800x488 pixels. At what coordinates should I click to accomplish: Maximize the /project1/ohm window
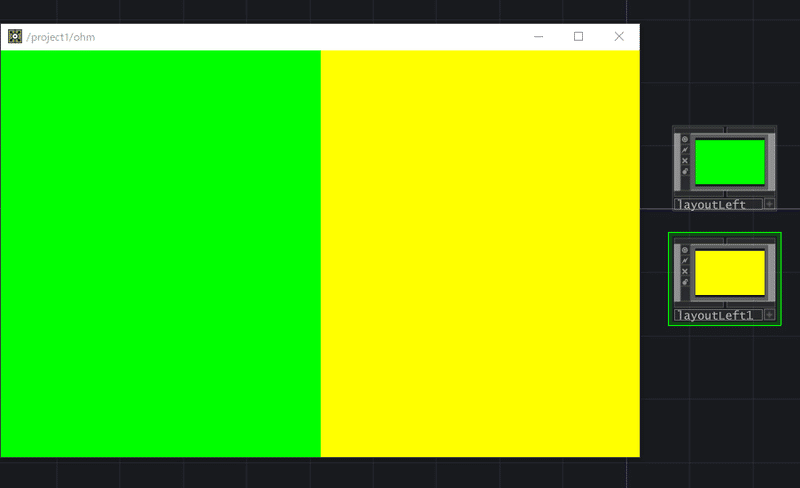click(x=578, y=36)
